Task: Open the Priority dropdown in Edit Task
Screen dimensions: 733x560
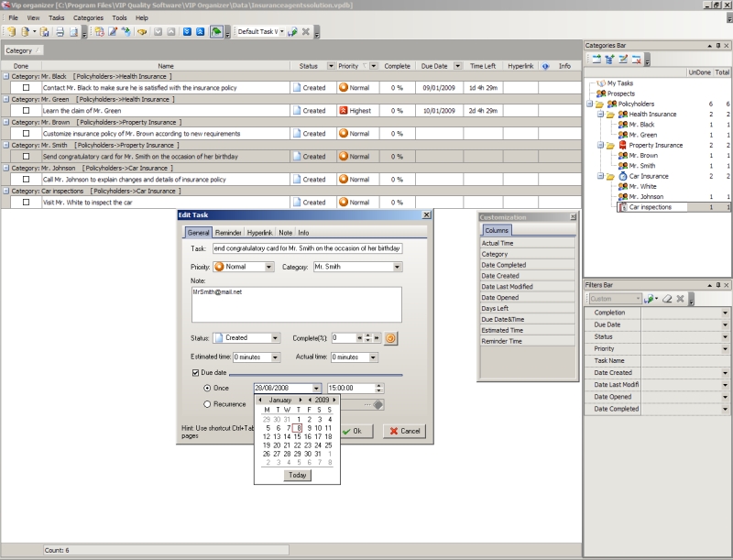Action: (268, 267)
